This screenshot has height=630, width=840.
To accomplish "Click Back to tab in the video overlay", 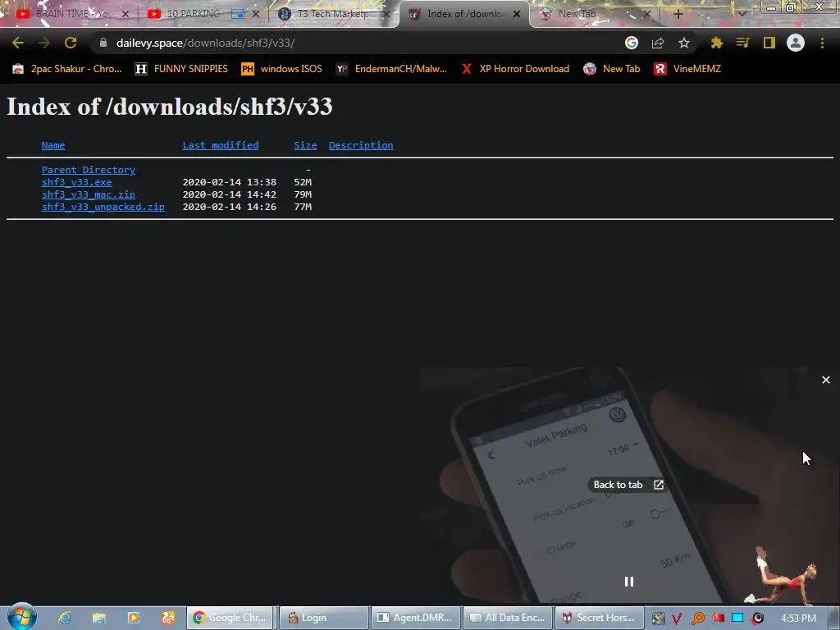I will tap(628, 485).
